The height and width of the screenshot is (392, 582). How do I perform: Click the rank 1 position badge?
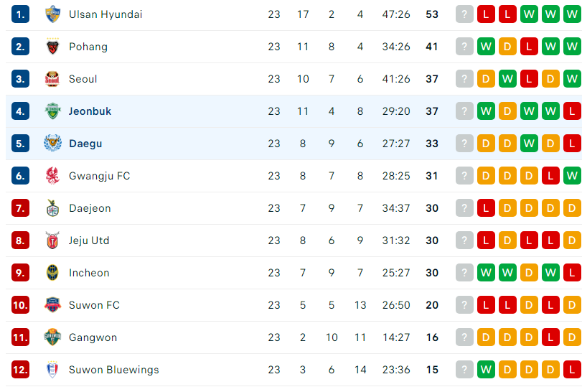[20, 14]
